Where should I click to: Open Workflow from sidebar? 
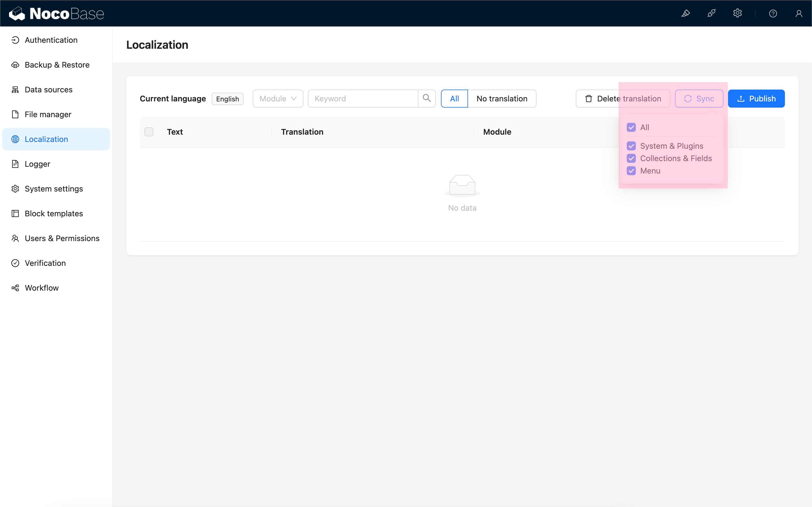[42, 288]
